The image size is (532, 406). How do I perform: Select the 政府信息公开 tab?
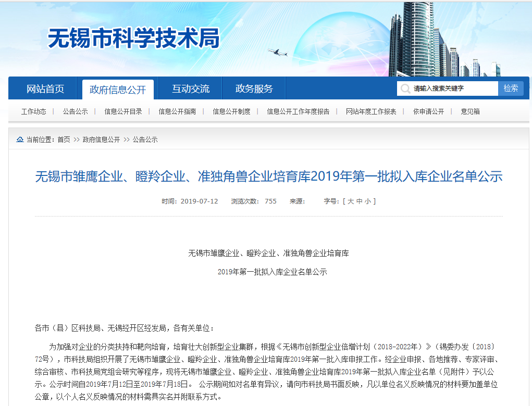pos(118,90)
